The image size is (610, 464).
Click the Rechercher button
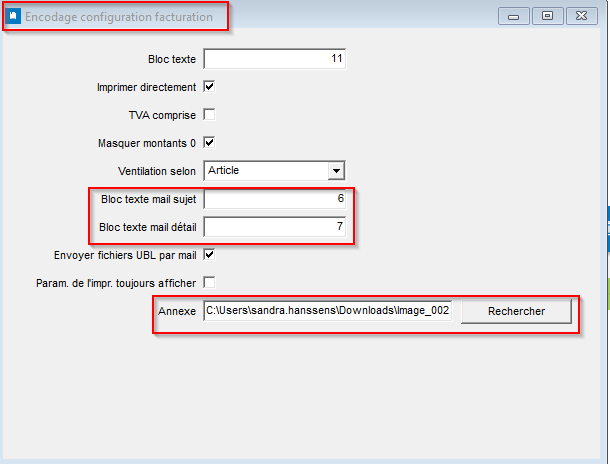(x=516, y=311)
